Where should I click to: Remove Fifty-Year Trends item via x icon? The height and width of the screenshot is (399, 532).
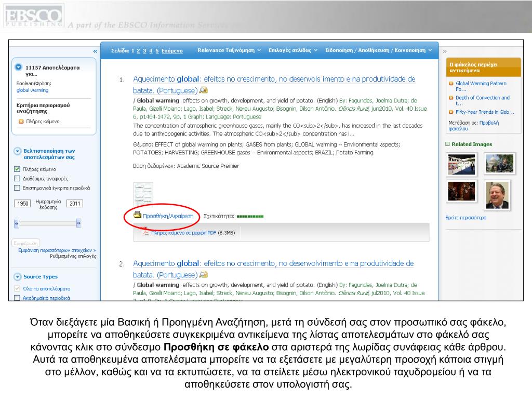pos(451,112)
